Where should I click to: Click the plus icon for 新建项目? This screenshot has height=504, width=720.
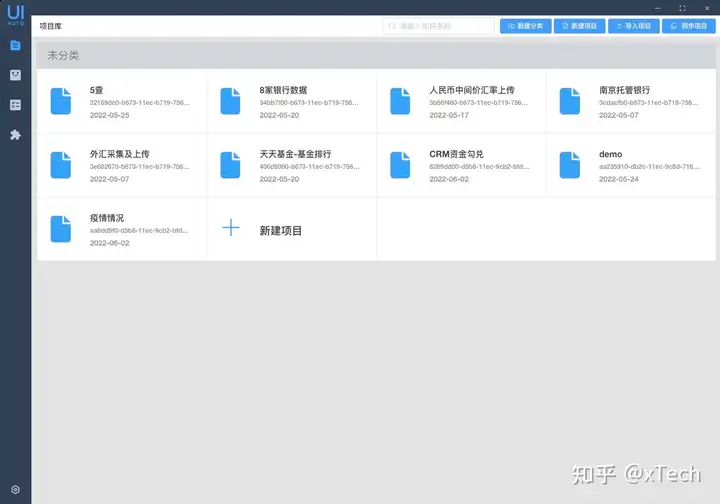tap(231, 228)
